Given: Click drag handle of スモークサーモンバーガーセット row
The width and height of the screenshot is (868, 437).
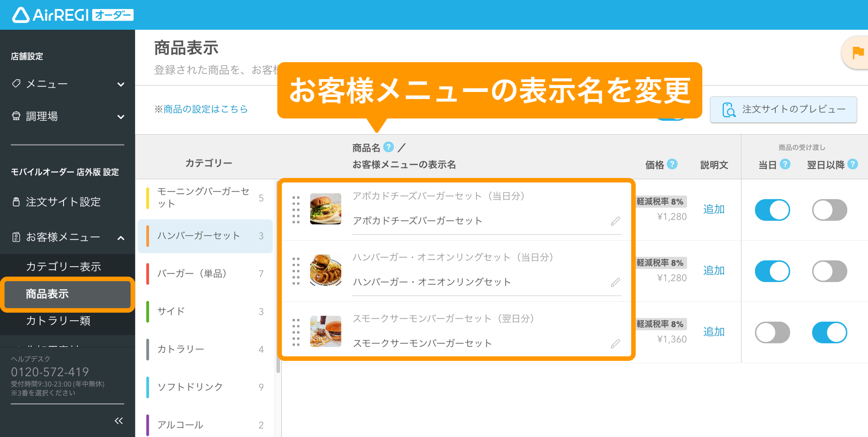Looking at the screenshot, I should pos(296,332).
